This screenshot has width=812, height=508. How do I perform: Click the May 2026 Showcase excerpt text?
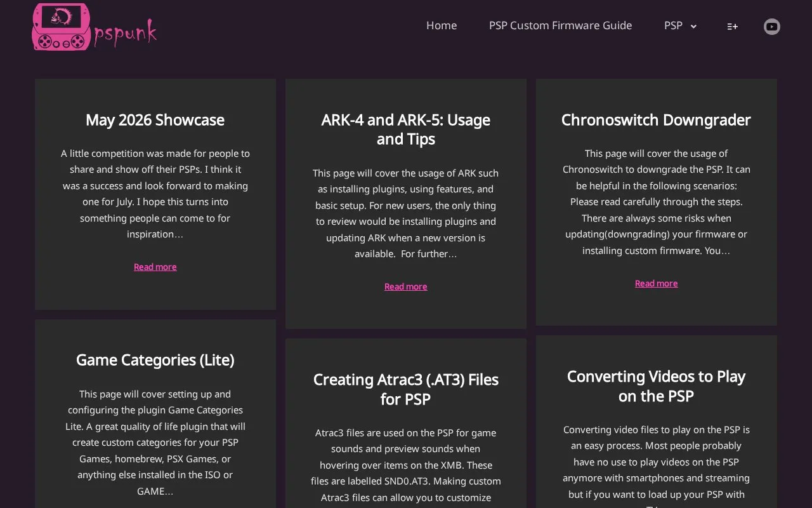pos(155,194)
